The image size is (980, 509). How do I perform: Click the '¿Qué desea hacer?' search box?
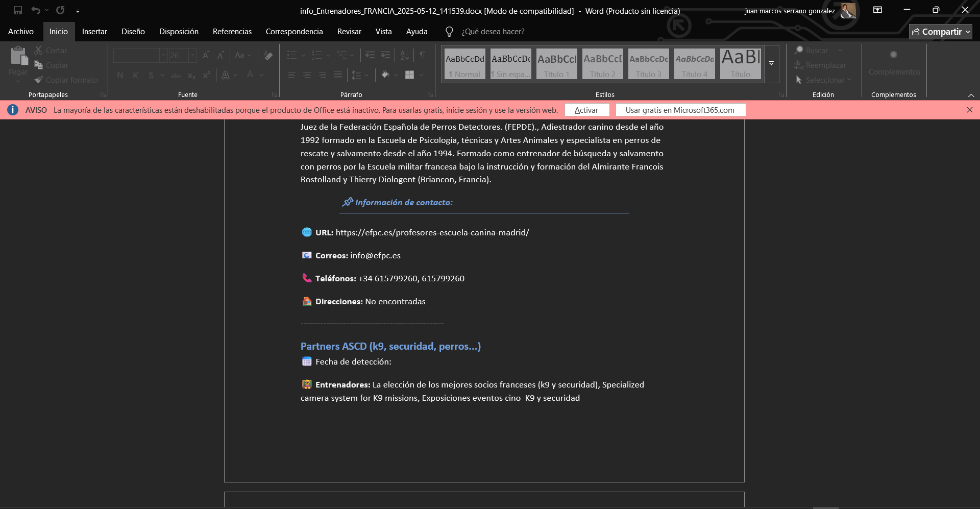click(493, 32)
